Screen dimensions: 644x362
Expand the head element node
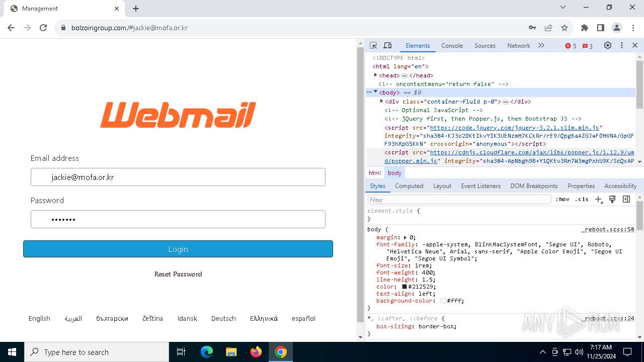pos(375,75)
